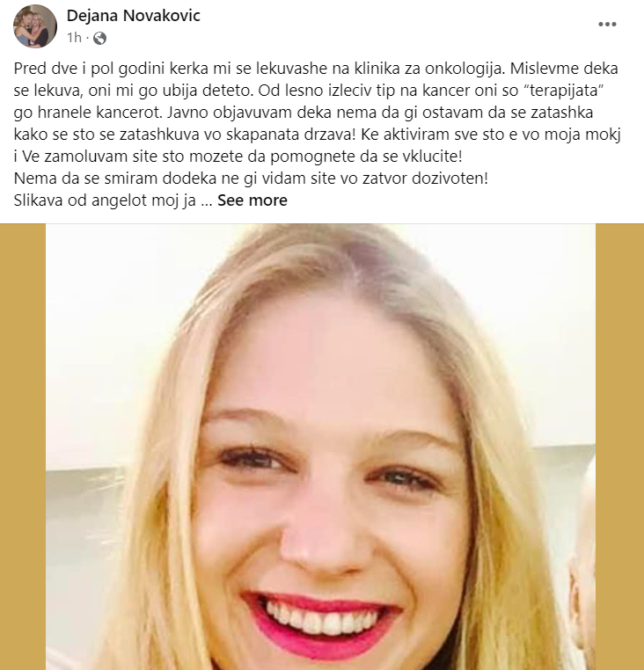Screen dimensions: 644x670
Task: Click the globe public audience icon
Action: [99, 39]
